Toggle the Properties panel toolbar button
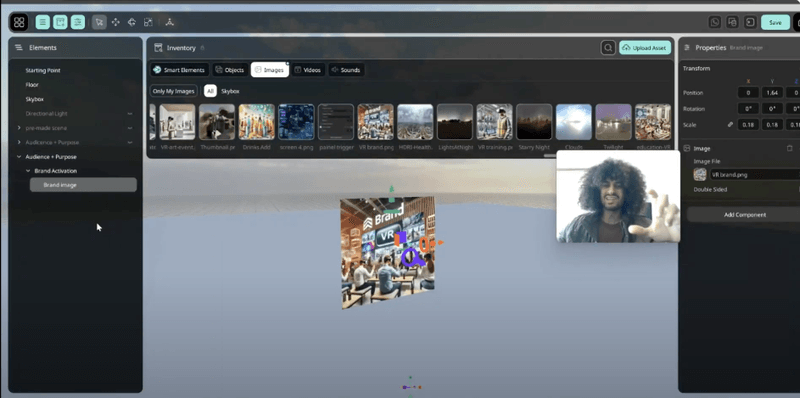Viewport: 800px width, 398px height. coord(78,22)
